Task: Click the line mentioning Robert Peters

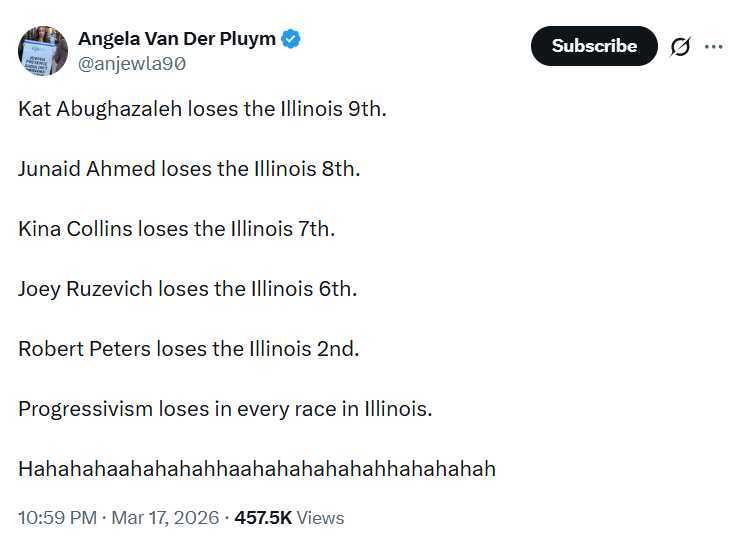Action: [x=188, y=348]
